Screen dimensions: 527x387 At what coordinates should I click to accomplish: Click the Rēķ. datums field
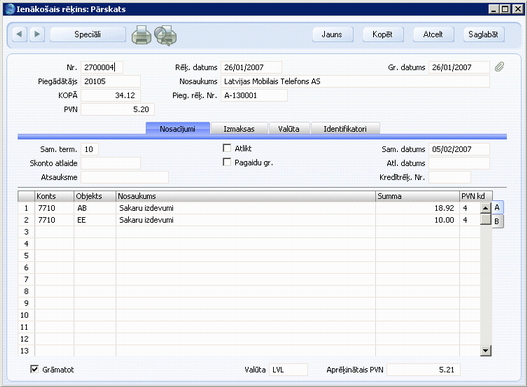click(x=251, y=67)
